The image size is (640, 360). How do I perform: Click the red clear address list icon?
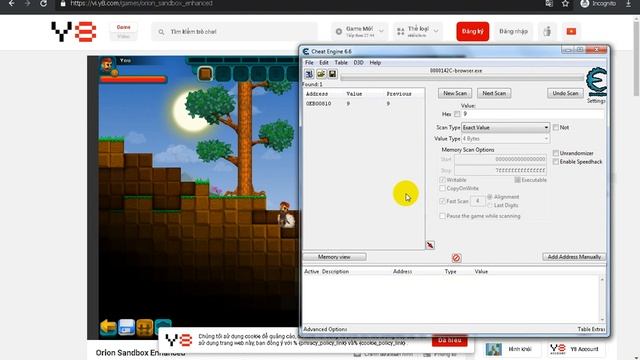(x=456, y=258)
